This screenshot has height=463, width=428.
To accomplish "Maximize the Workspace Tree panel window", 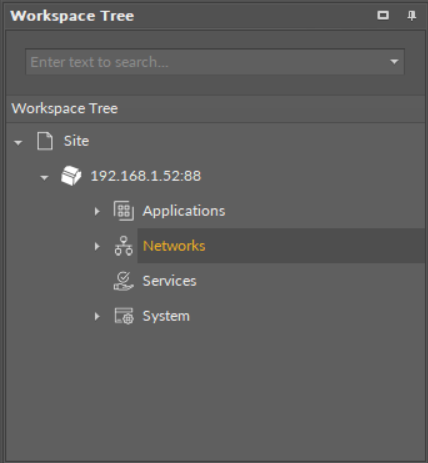I will [x=383, y=15].
